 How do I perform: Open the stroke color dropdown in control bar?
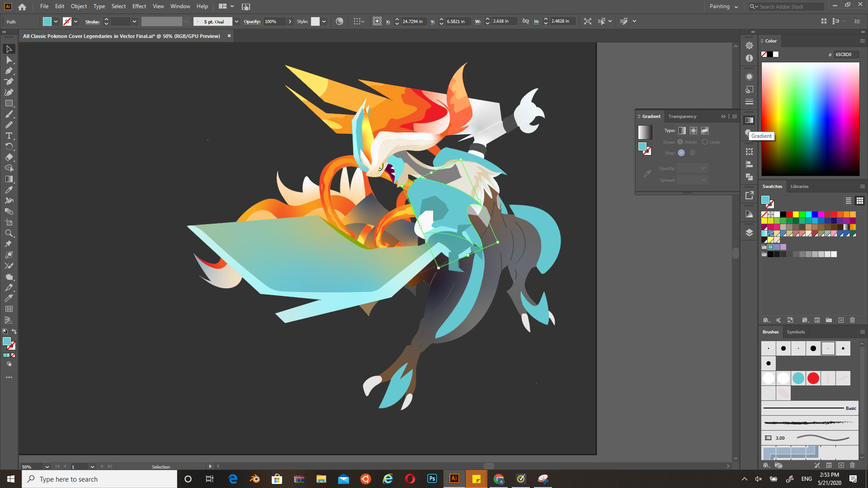[x=76, y=21]
